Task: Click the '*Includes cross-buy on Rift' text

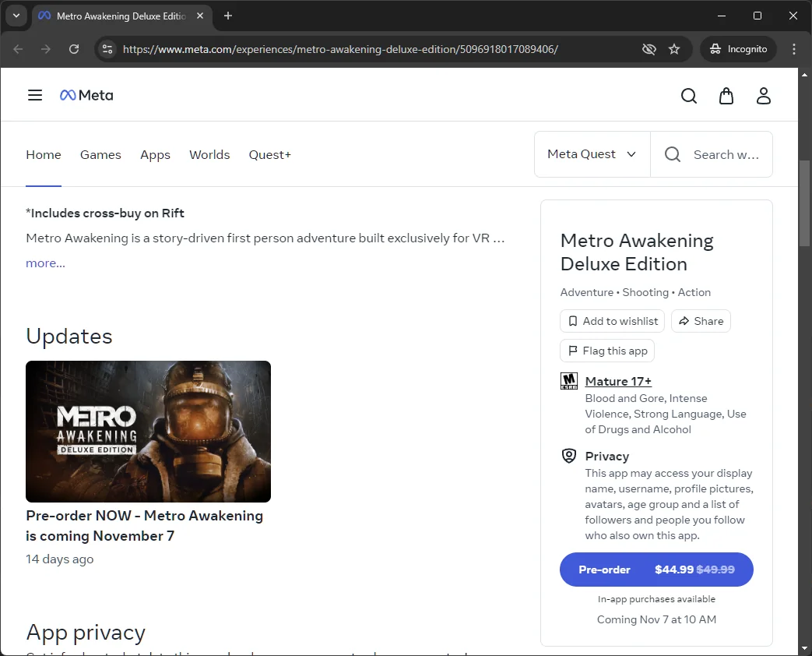Action: (x=105, y=213)
